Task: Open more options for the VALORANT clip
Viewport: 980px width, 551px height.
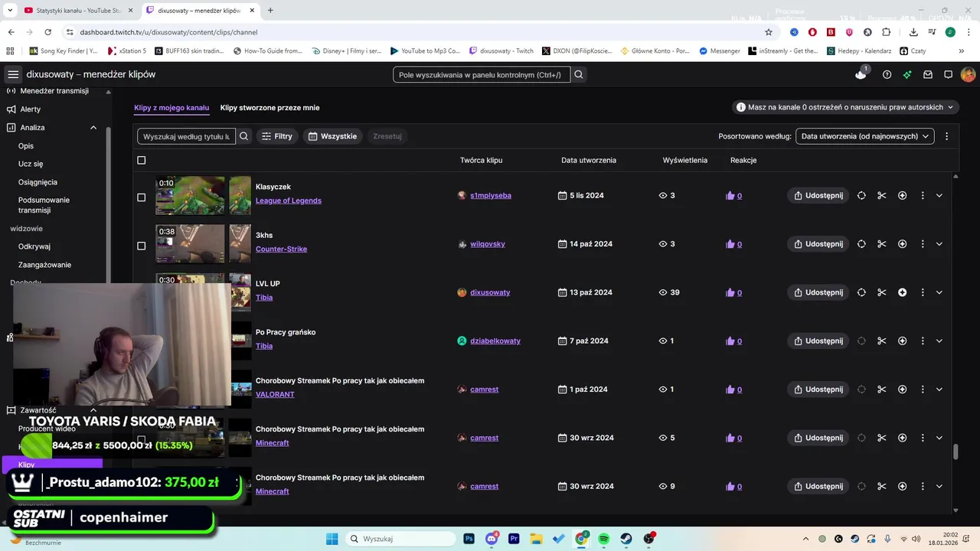Action: pos(923,390)
